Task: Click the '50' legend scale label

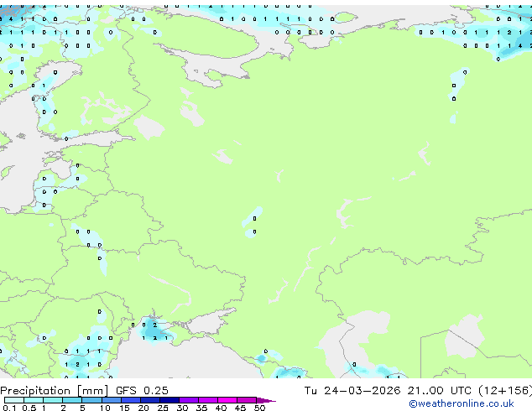Action: tap(259, 408)
